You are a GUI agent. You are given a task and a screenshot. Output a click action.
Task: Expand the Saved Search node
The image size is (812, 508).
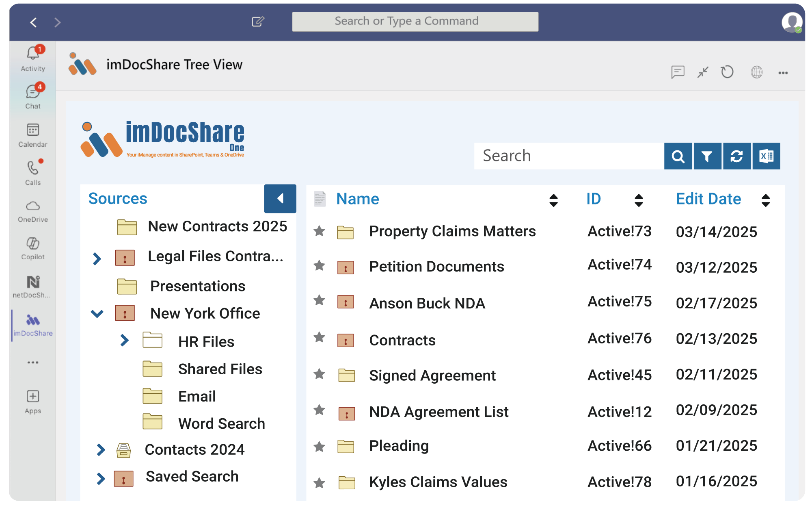point(101,479)
